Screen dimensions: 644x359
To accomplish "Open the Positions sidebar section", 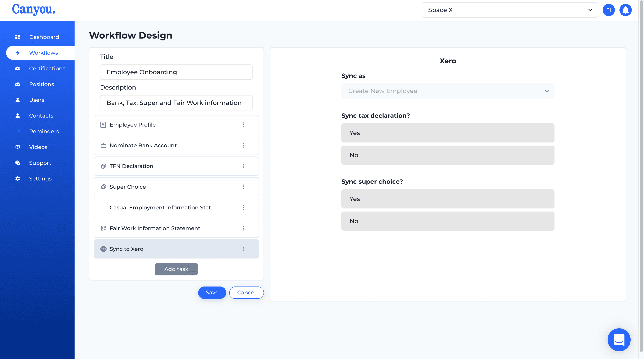I will (42, 84).
